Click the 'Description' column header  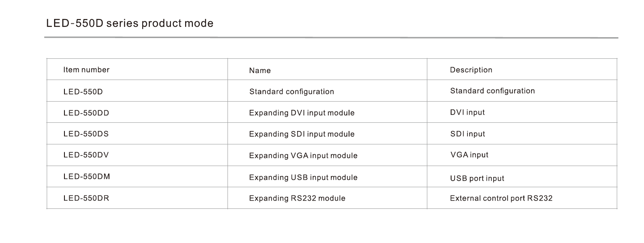[x=471, y=70]
